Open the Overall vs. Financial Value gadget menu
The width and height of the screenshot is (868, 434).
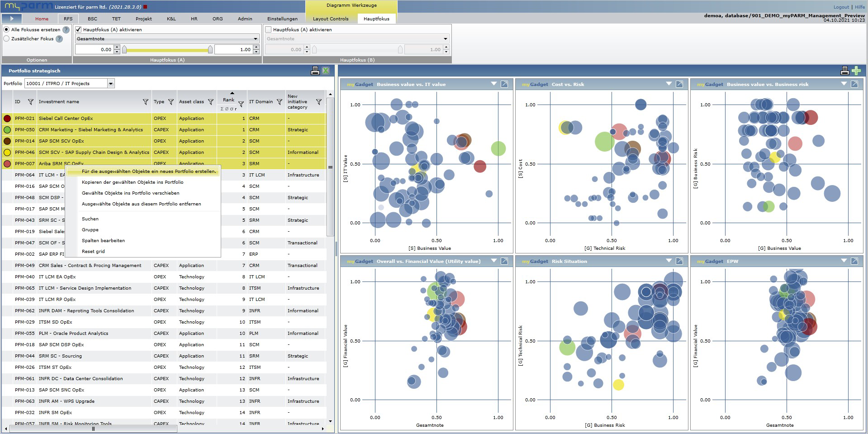[x=493, y=261]
